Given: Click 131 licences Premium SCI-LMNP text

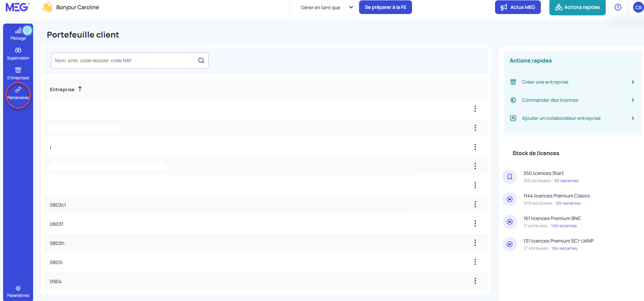Looking at the screenshot, I should click(558, 241).
